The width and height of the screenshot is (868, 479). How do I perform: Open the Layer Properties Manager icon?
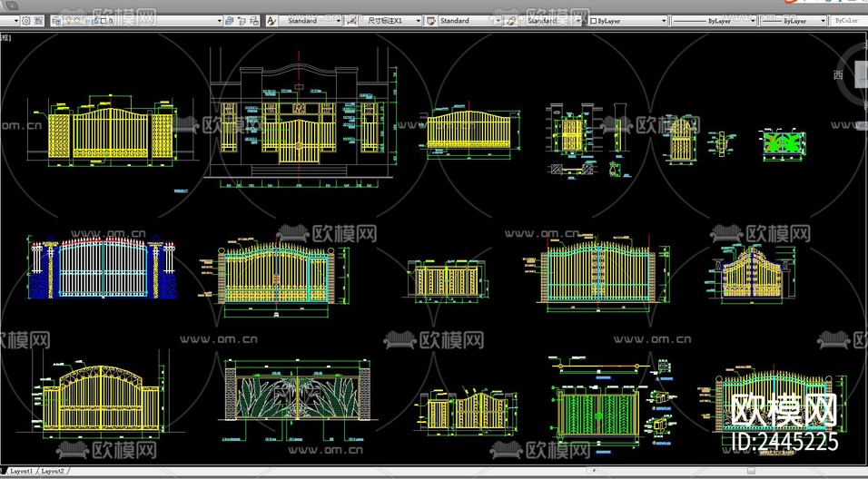tap(56, 21)
